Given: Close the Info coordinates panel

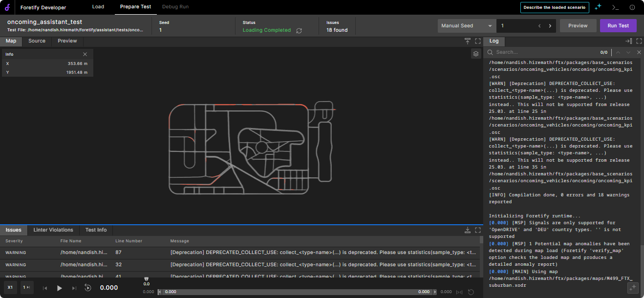Looking at the screenshot, I should click(x=85, y=54).
